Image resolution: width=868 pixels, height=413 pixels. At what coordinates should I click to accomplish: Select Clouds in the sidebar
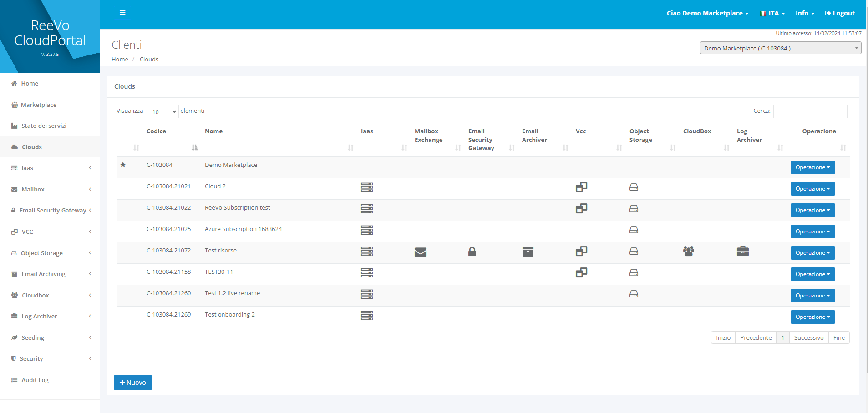coord(50,147)
